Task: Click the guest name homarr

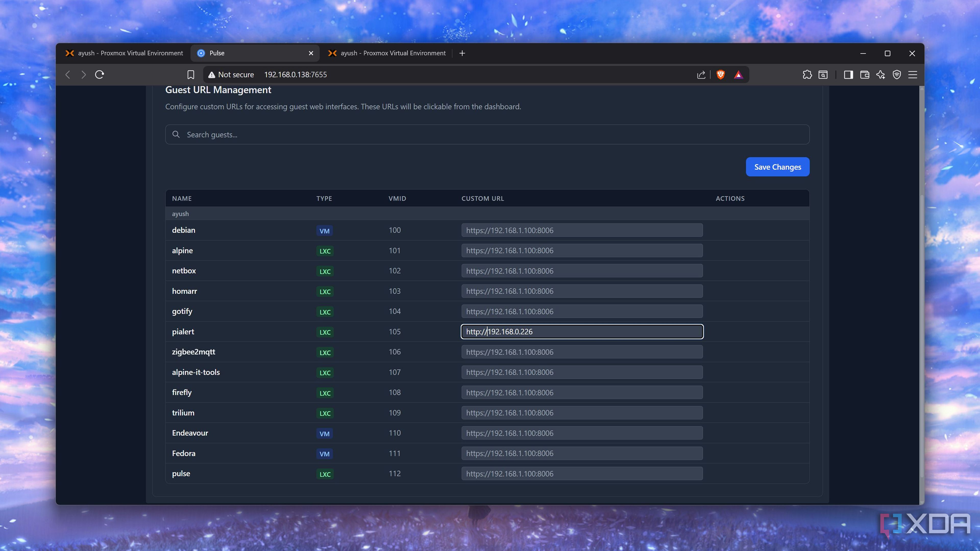Action: [185, 291]
